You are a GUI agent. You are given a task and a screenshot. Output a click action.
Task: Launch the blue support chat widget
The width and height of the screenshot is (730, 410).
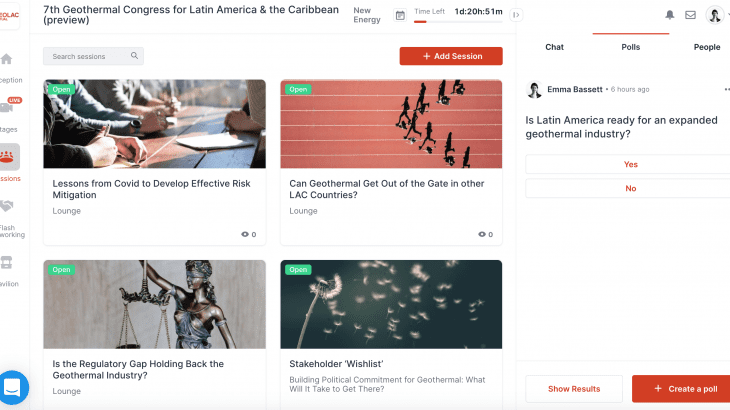(x=12, y=387)
